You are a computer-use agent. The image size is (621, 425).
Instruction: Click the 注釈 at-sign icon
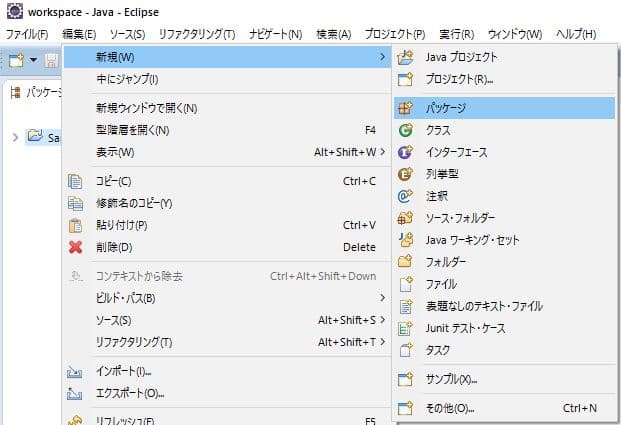tap(405, 196)
